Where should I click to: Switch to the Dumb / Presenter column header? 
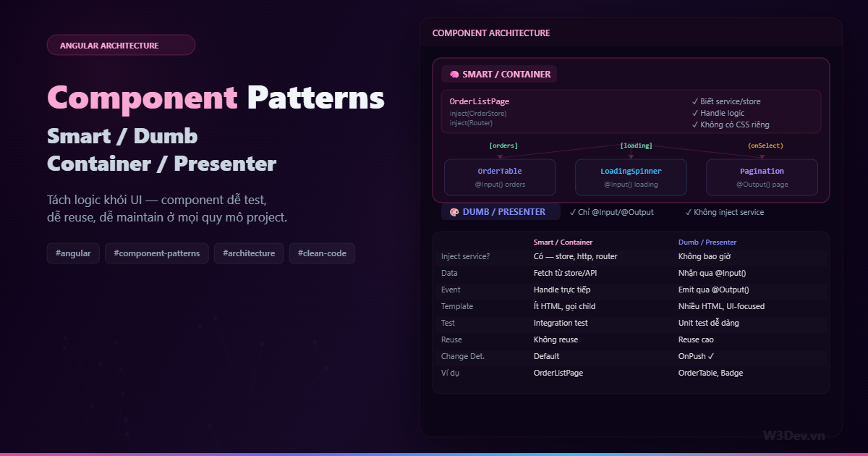click(707, 242)
